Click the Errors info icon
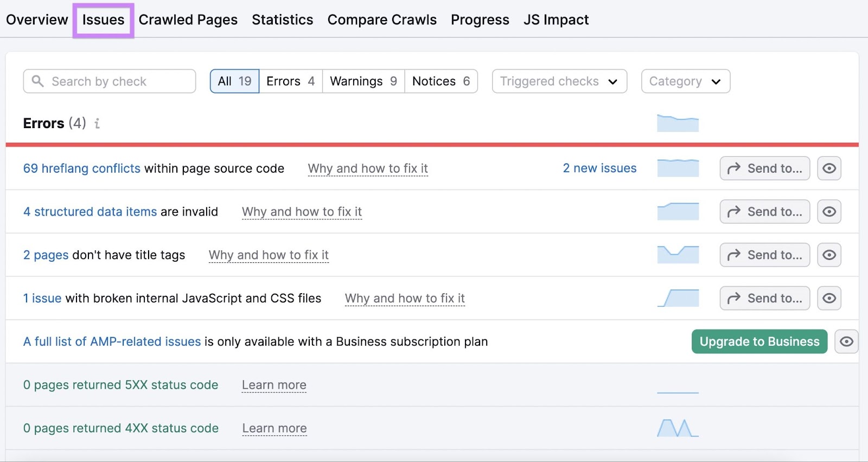This screenshot has height=462, width=868. pos(97,123)
